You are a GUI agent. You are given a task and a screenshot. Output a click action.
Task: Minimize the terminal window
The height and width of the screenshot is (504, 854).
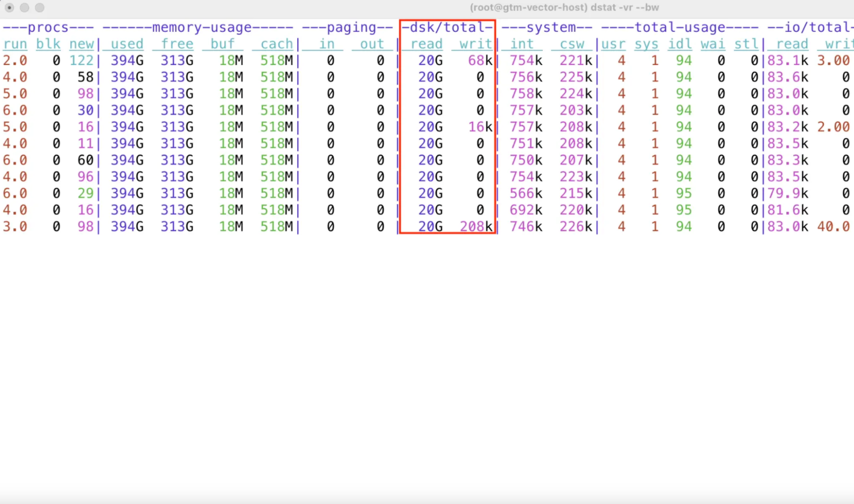tap(24, 8)
